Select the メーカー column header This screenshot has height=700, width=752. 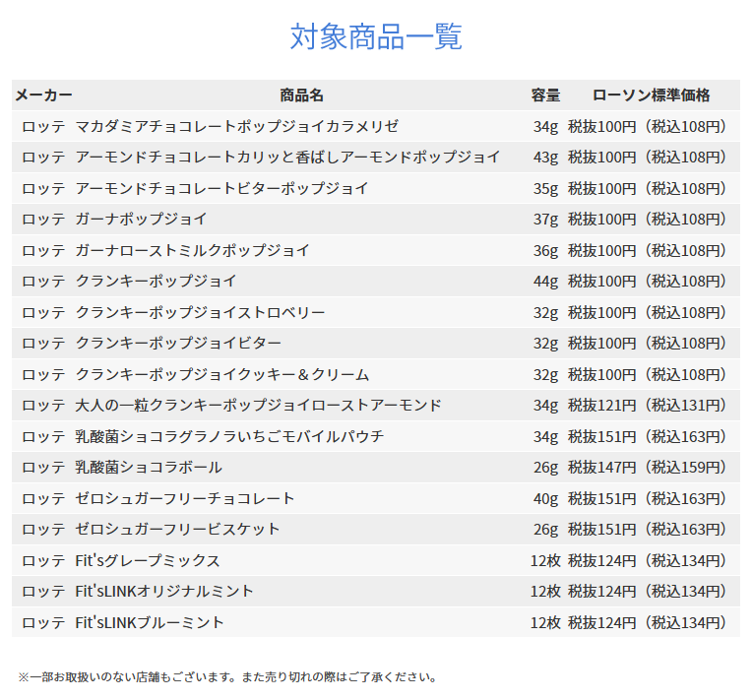click(x=43, y=95)
